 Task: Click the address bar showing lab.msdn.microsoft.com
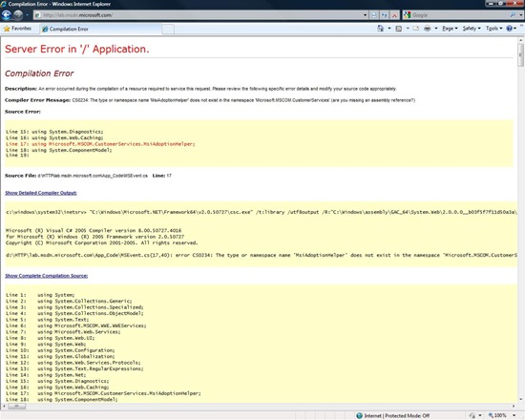[199, 15]
